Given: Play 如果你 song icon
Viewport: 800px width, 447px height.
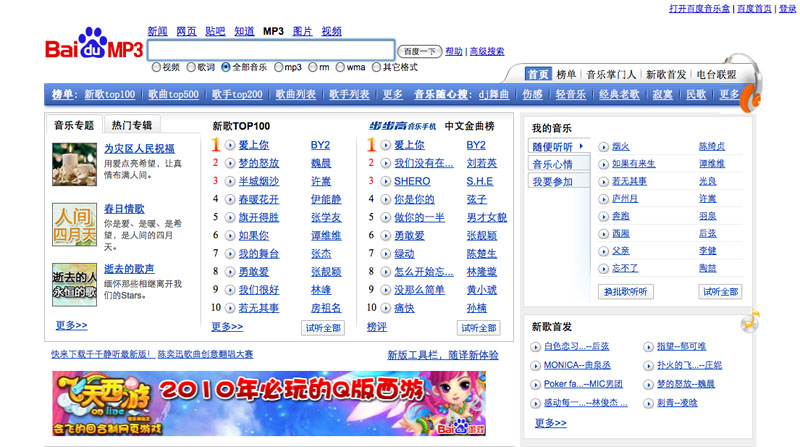Looking at the screenshot, I should click(x=230, y=236).
